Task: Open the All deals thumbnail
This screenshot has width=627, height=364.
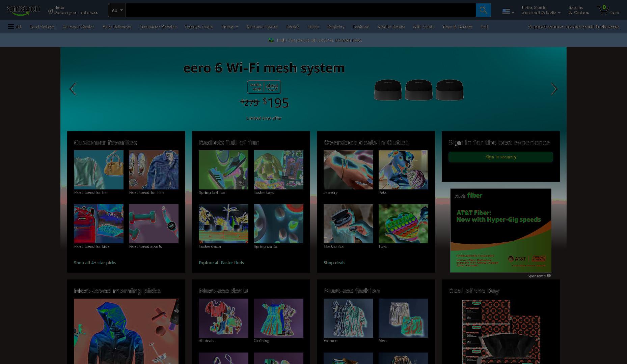Action: (x=223, y=318)
